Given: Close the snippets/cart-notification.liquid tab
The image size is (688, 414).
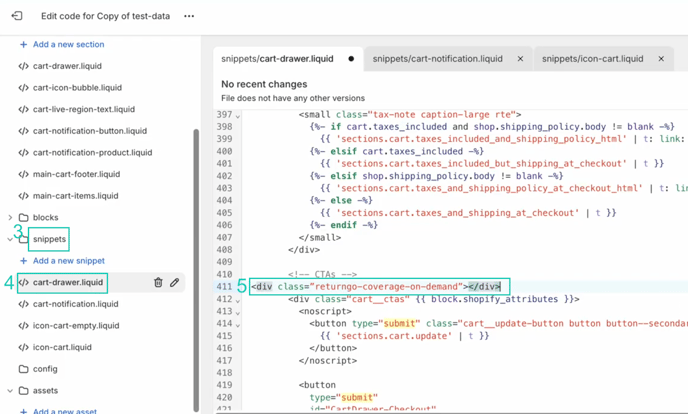Looking at the screenshot, I should (520, 59).
